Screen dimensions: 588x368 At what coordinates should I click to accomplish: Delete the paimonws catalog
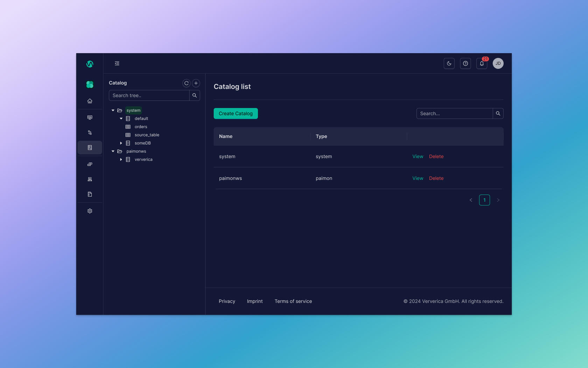(x=436, y=178)
